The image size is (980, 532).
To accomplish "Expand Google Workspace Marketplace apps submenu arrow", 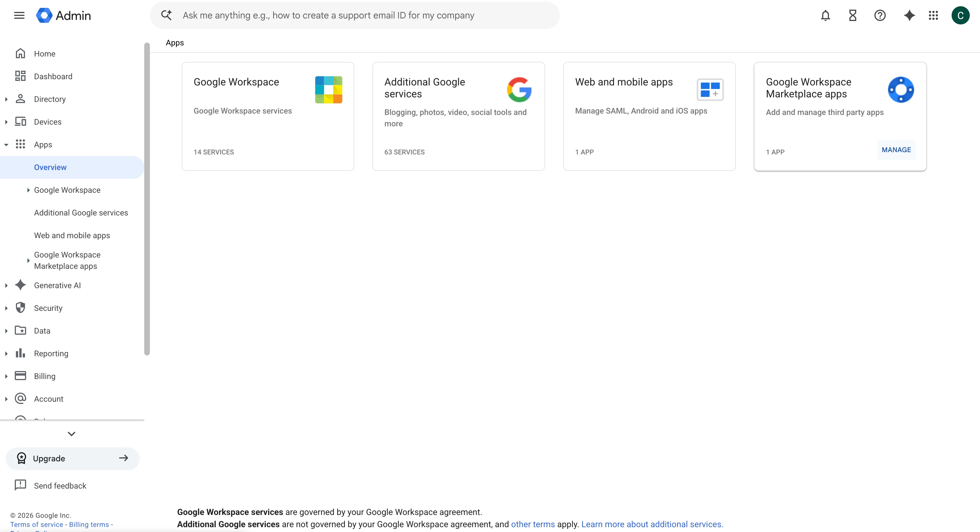I will pyautogui.click(x=28, y=260).
